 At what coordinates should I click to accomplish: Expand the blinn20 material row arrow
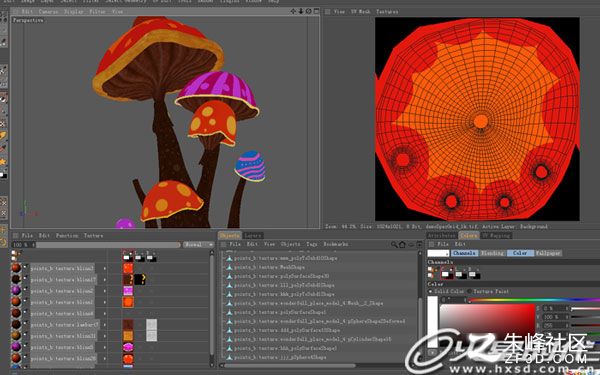[104, 358]
